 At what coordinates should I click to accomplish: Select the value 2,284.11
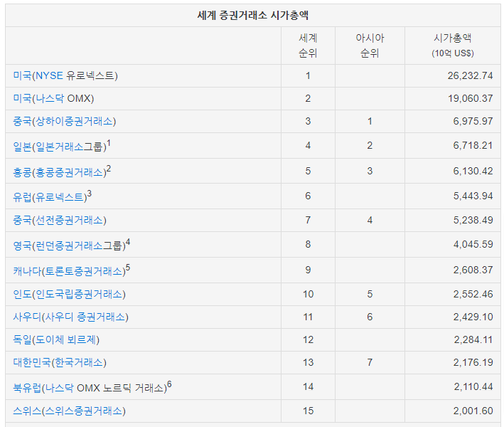tap(473, 339)
